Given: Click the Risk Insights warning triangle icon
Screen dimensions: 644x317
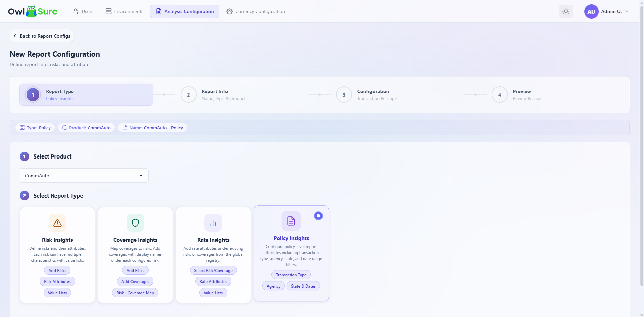Looking at the screenshot, I should coord(57,223).
